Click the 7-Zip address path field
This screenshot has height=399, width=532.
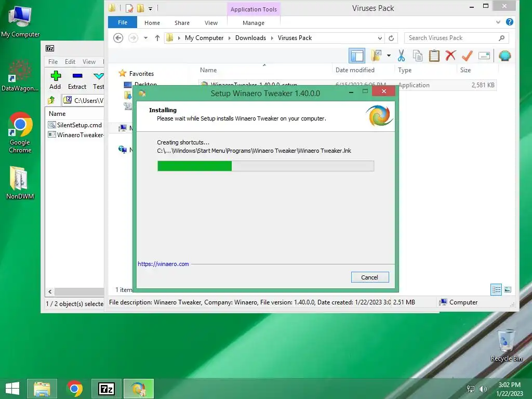pyautogui.click(x=84, y=100)
